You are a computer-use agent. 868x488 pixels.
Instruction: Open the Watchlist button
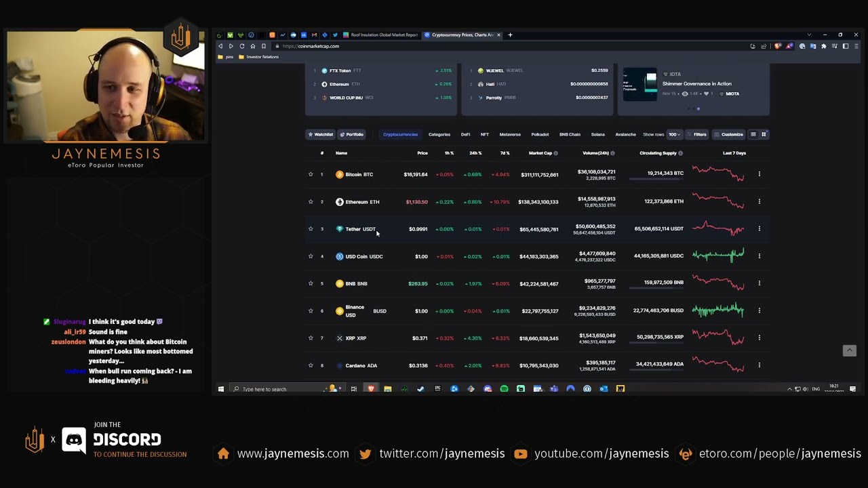(x=320, y=134)
